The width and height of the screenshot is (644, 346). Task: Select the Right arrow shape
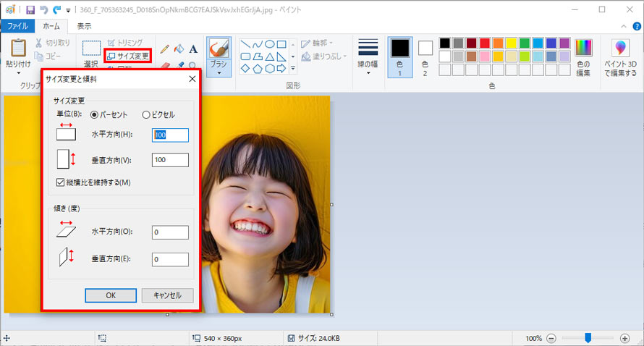click(x=281, y=68)
